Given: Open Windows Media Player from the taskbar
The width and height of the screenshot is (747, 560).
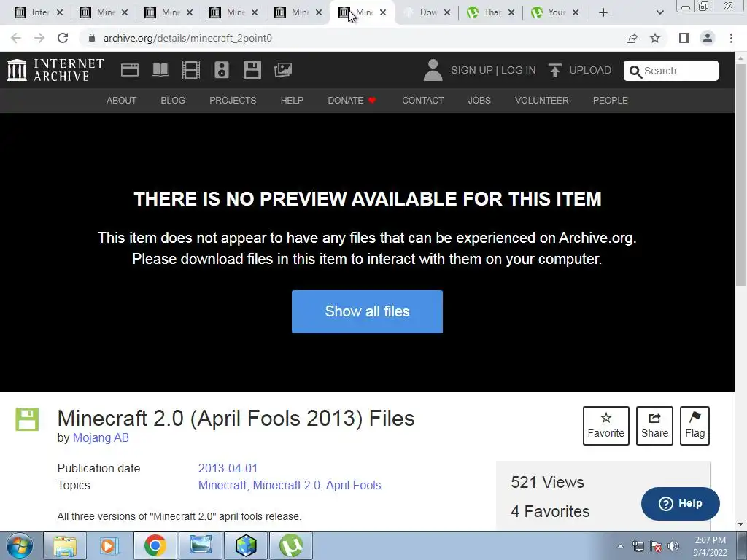Looking at the screenshot, I should click(110, 545).
